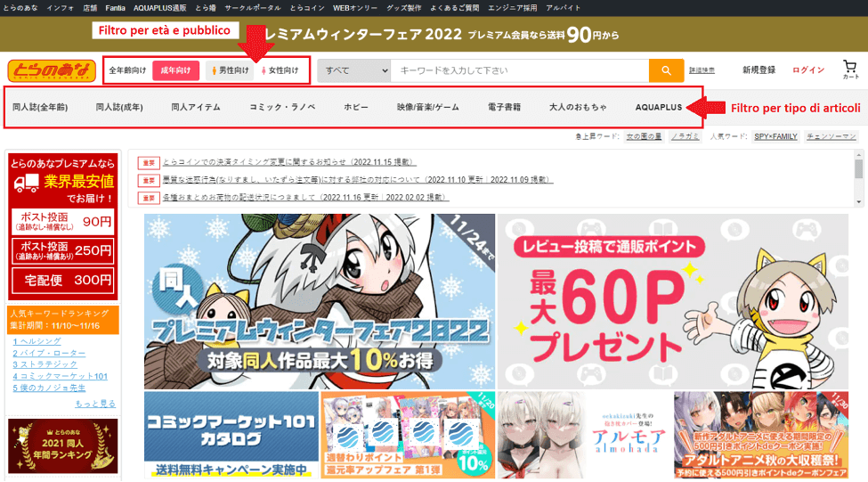Click the notice list scrollbar
The image size is (868, 482).
(858, 169)
